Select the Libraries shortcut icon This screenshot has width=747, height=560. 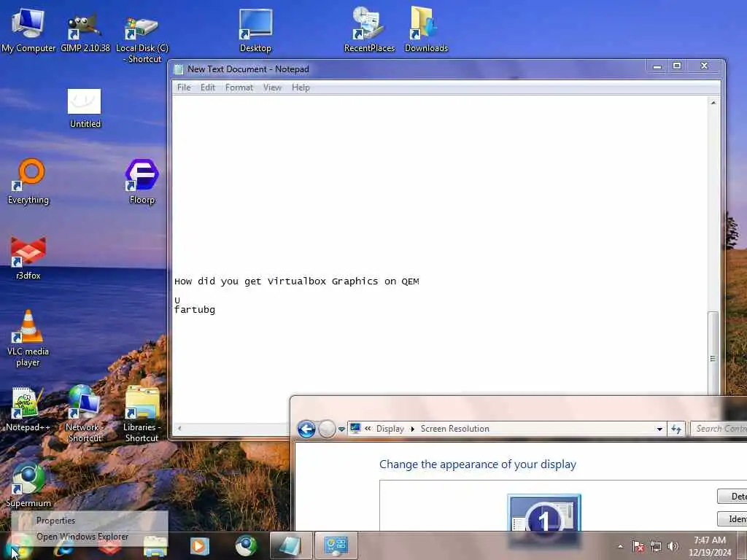tap(142, 414)
